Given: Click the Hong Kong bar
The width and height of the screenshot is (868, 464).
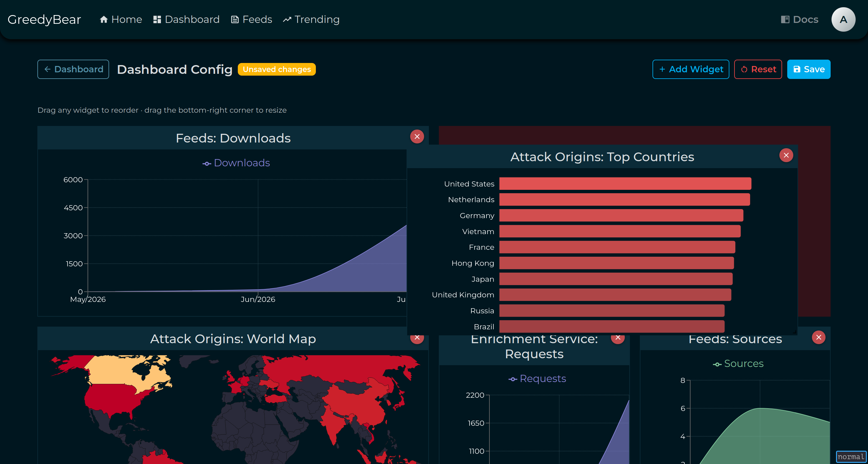Looking at the screenshot, I should point(616,263).
